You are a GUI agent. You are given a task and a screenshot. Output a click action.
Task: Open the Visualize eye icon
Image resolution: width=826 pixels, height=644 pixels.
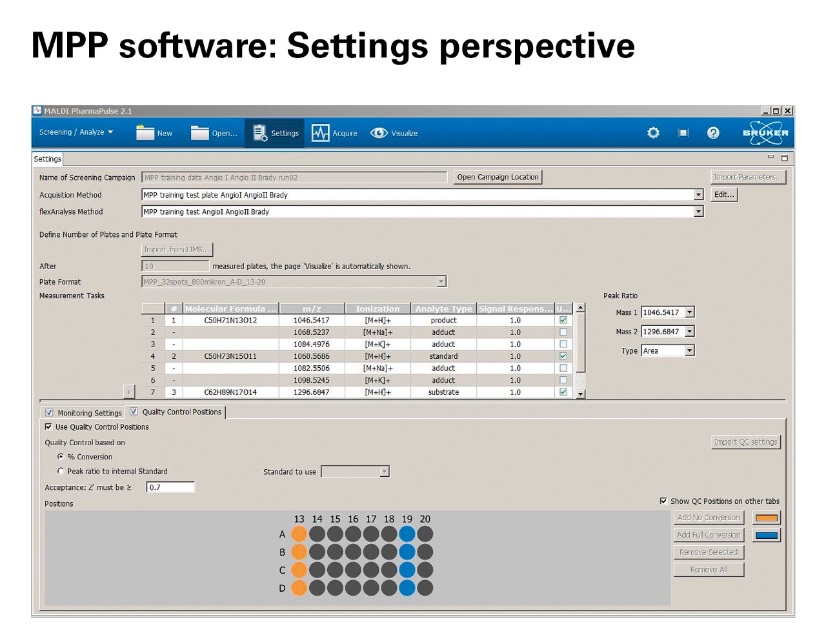click(x=379, y=133)
